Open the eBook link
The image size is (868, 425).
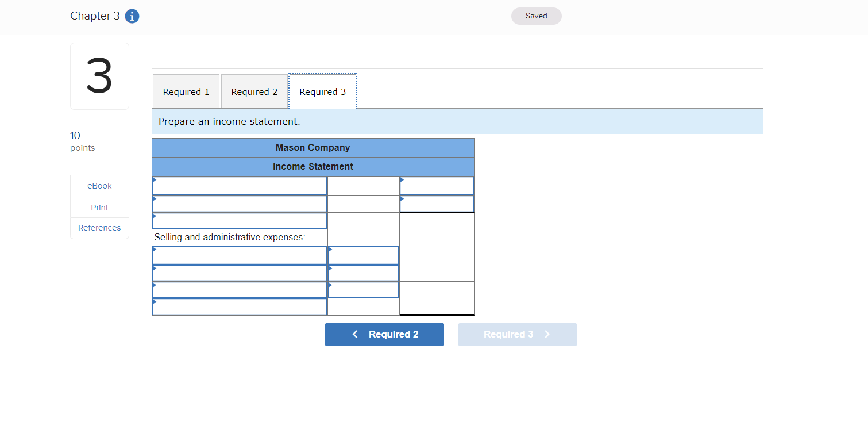pyautogui.click(x=99, y=185)
